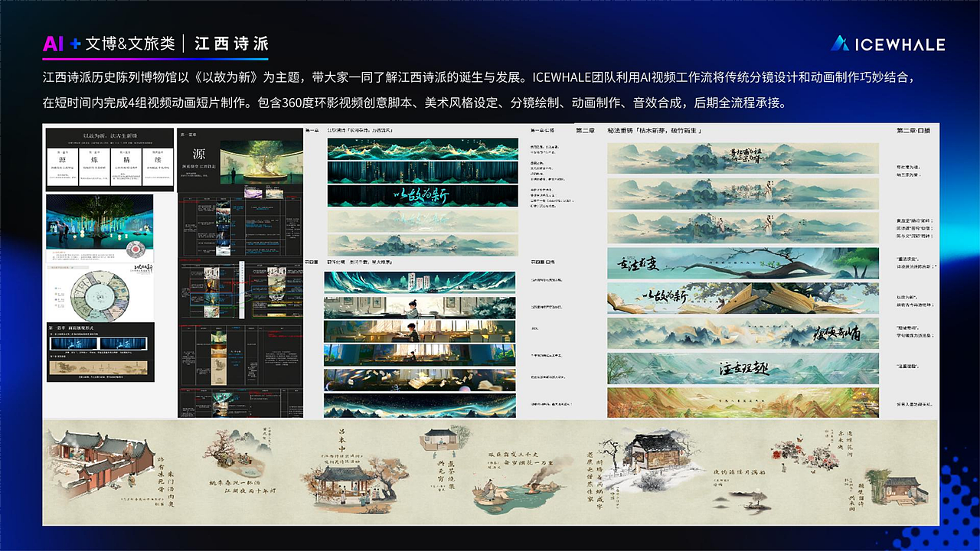Open the warm golden study room strip
980x551 pixels.
point(420,331)
